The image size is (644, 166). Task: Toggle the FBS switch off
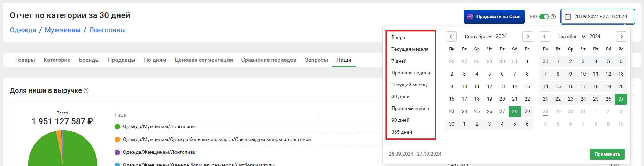tap(544, 17)
